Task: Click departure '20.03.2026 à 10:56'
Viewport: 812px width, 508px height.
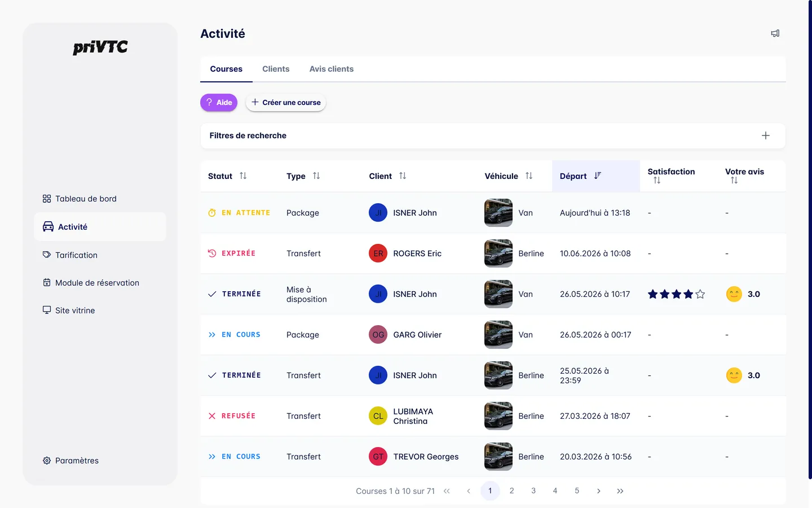Action: coord(595,457)
